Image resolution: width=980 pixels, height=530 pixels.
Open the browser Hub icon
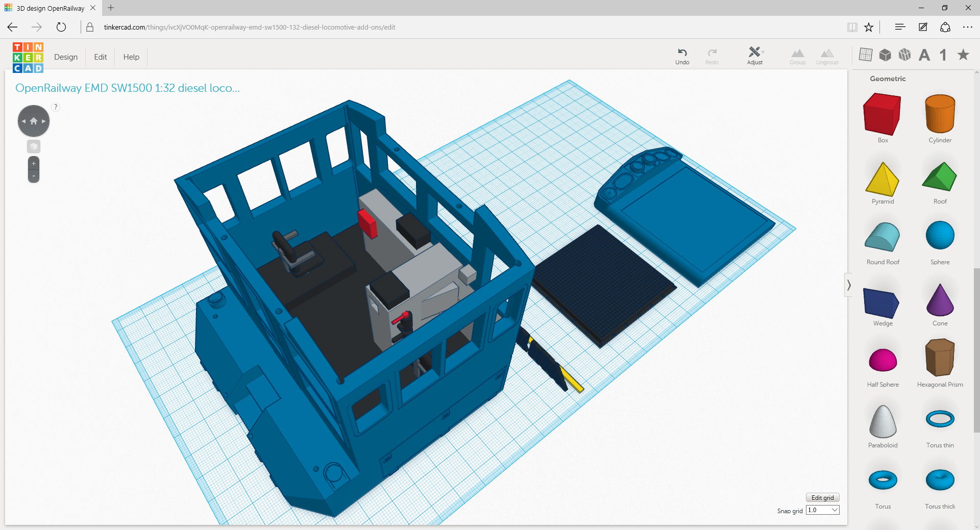[900, 27]
